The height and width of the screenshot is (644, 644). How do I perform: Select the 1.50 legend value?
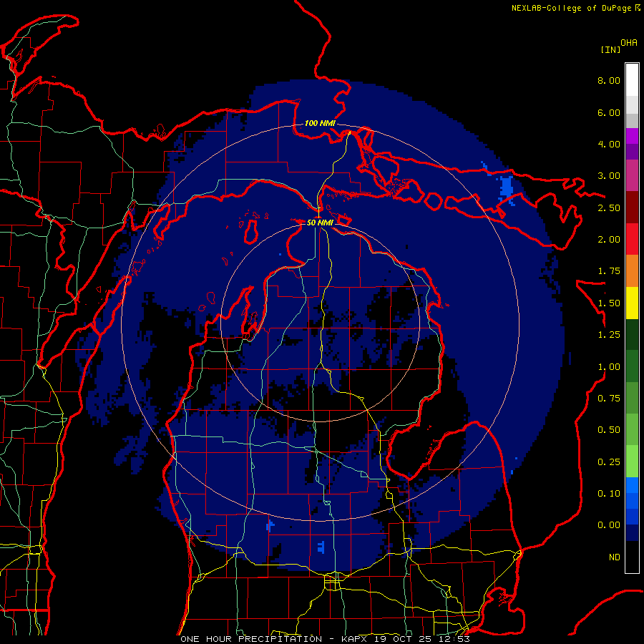tap(609, 303)
